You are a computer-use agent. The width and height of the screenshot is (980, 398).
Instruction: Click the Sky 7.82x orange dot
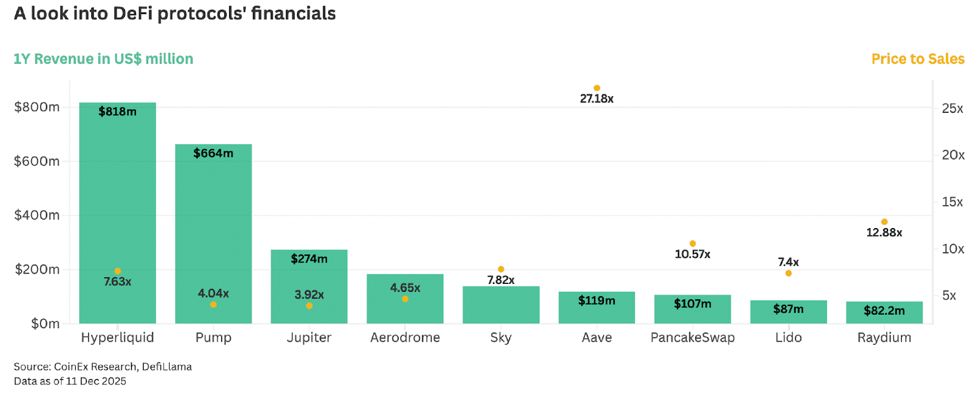(x=501, y=269)
